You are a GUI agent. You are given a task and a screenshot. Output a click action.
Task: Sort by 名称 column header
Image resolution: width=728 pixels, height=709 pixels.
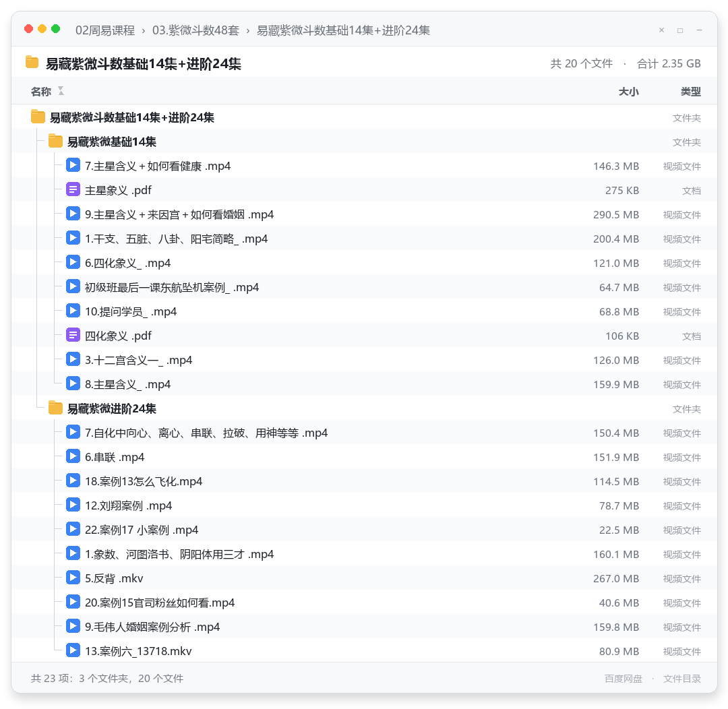coord(41,92)
